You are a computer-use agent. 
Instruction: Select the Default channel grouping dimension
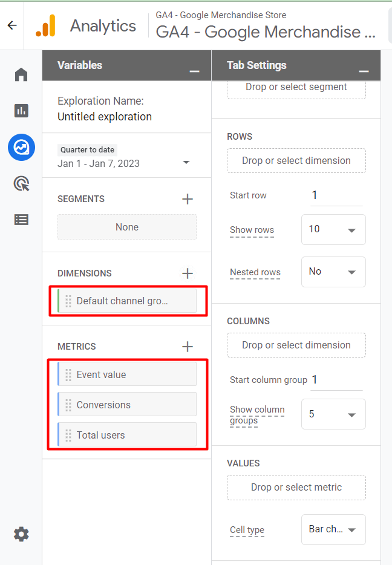(127, 301)
